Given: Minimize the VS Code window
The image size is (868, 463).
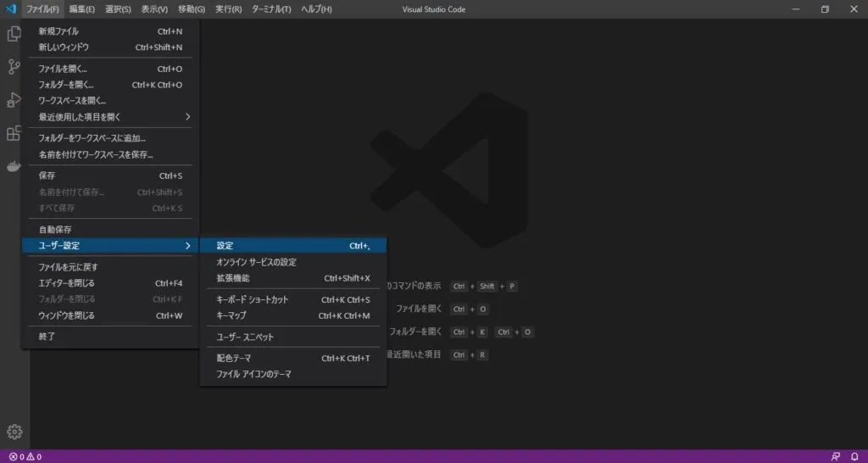Looking at the screenshot, I should (796, 9).
